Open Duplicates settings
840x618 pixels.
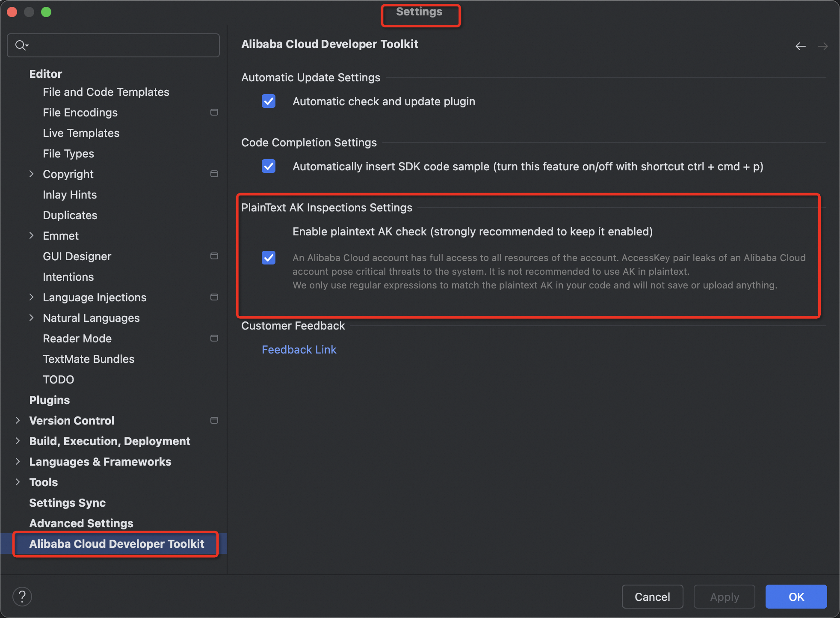click(70, 215)
